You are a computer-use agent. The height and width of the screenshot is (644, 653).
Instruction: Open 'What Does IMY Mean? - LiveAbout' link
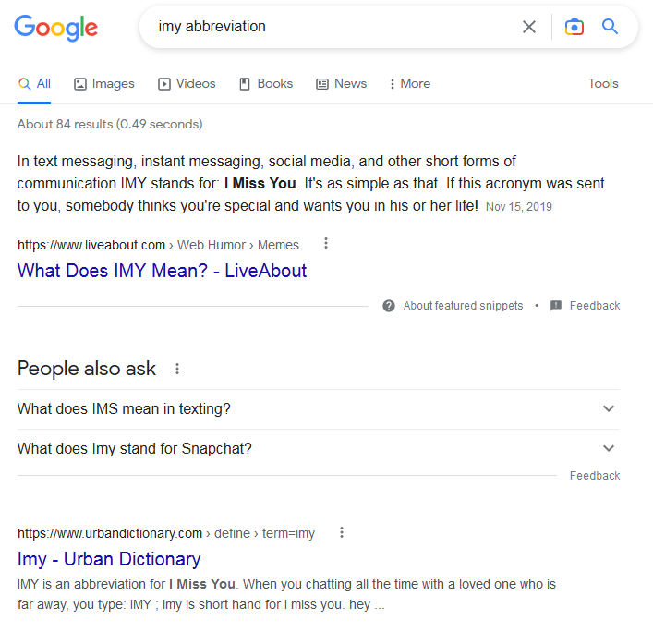162,271
